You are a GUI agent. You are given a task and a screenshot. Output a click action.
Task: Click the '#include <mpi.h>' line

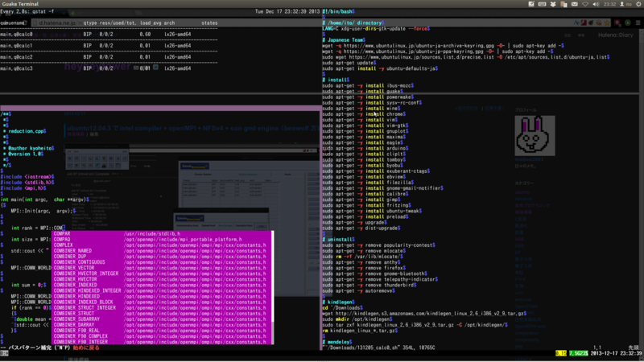[x=23, y=188]
